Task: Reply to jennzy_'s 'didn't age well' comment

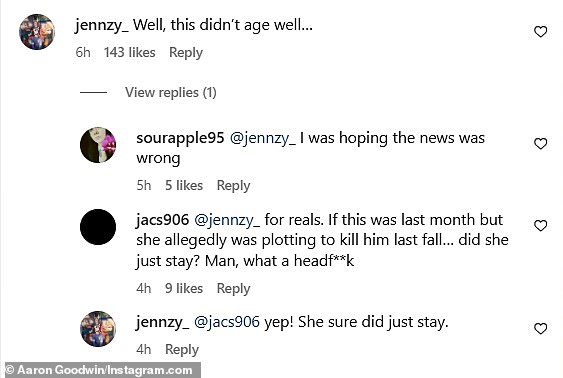Action: [186, 53]
